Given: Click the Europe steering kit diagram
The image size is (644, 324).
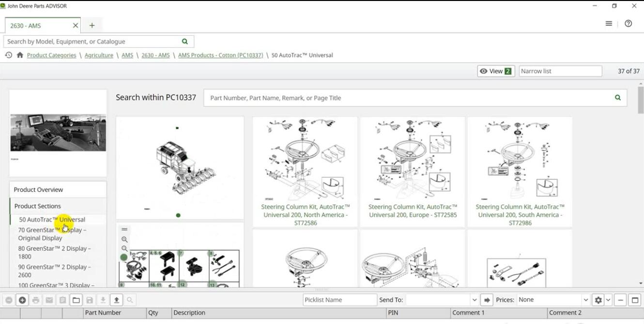Looking at the screenshot, I should click(x=413, y=159).
